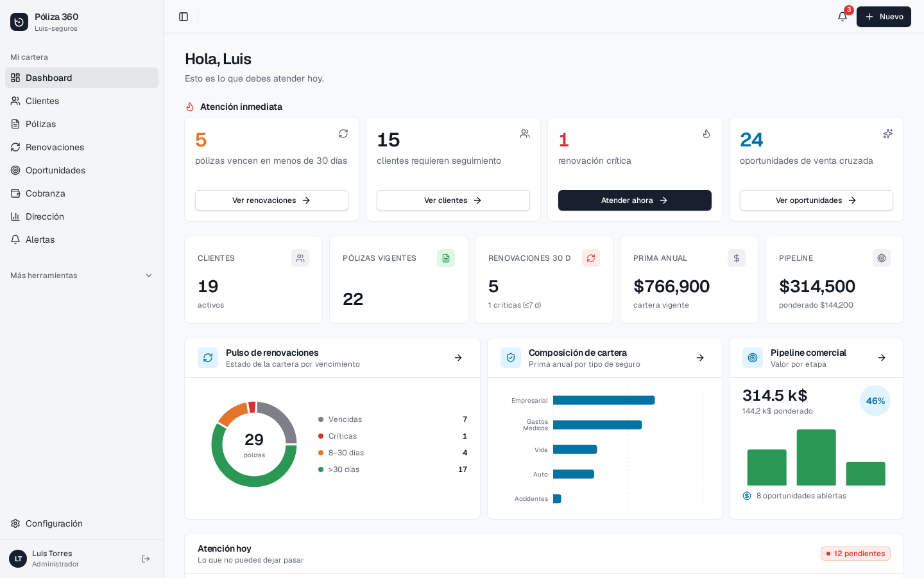Open Alertas in sidebar
The image size is (924, 578).
[x=81, y=240]
